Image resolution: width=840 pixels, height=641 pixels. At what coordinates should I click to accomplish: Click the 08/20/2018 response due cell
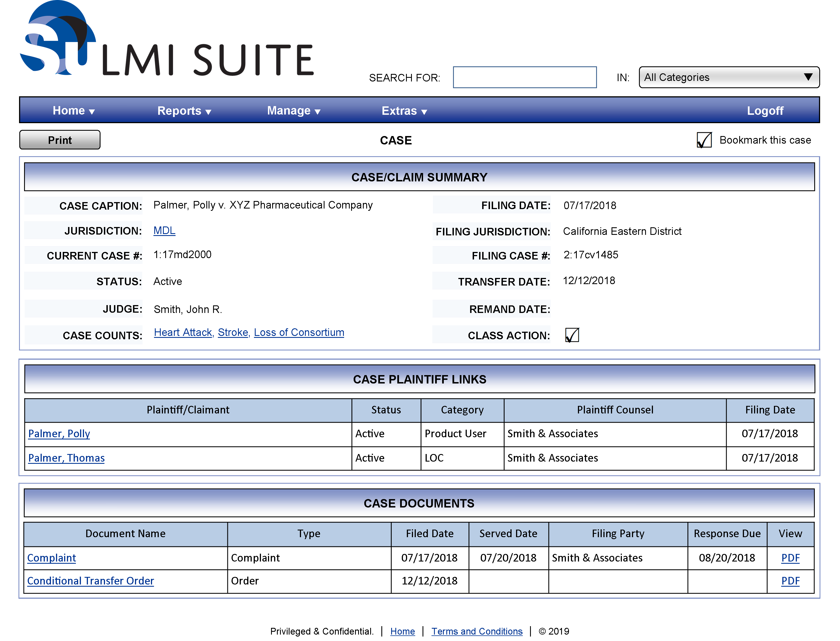pyautogui.click(x=727, y=558)
